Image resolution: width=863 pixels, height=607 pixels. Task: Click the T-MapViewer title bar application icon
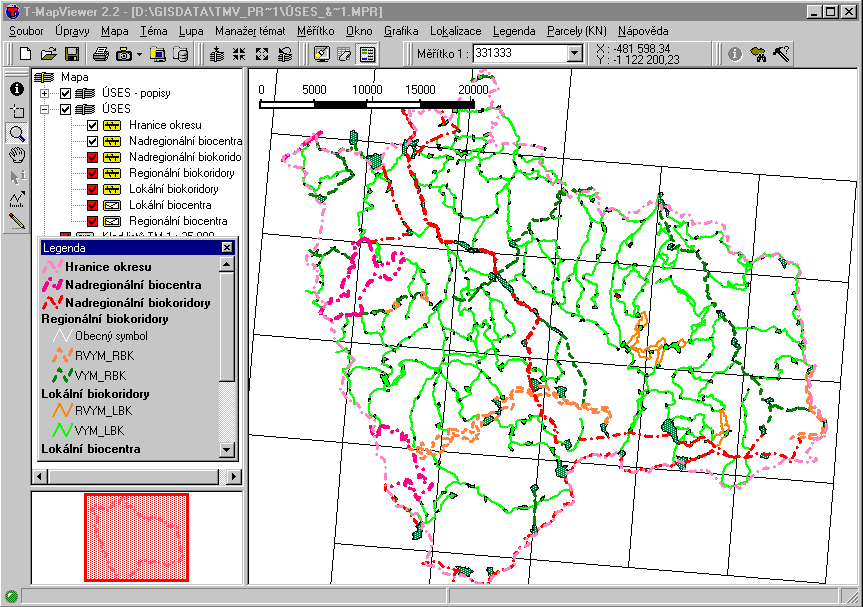click(x=11, y=12)
